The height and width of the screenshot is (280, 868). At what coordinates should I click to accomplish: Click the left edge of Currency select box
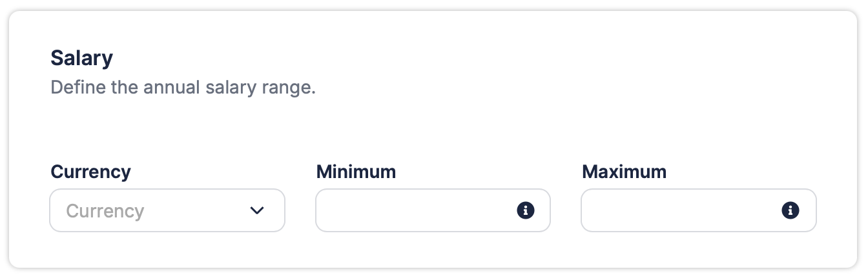56,210
